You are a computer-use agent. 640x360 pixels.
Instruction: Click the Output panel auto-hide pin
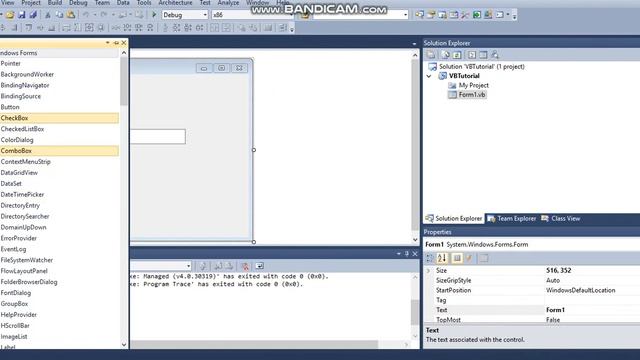pos(407,254)
